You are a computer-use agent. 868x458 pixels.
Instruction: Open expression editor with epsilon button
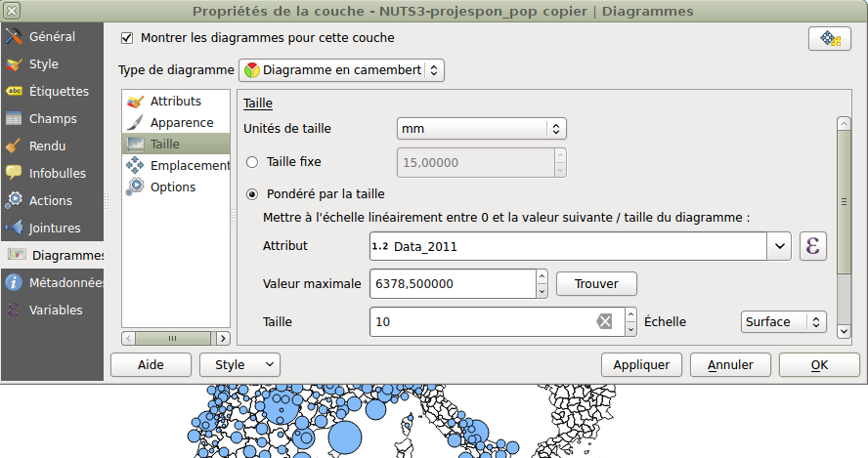(813, 246)
